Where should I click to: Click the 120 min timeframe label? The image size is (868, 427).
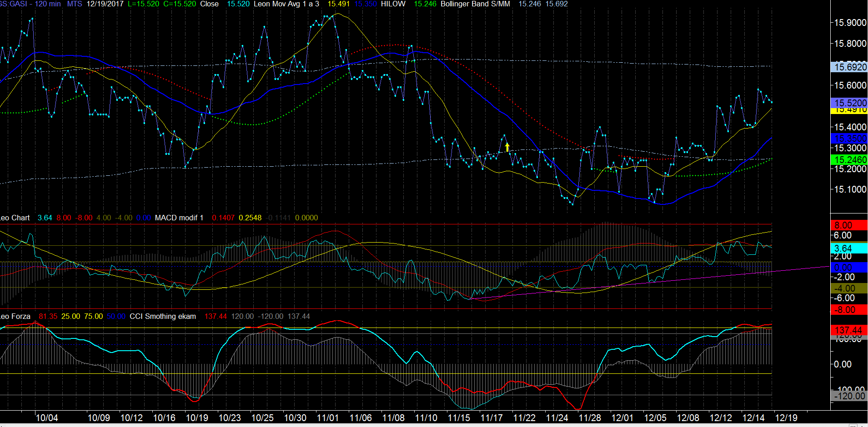tap(47, 4)
